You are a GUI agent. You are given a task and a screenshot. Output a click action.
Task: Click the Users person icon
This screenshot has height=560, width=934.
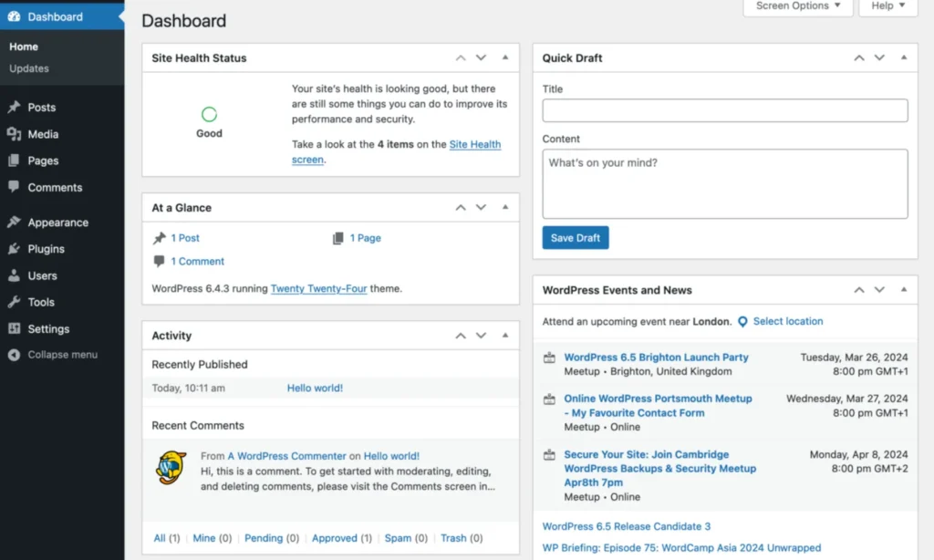pyautogui.click(x=14, y=275)
